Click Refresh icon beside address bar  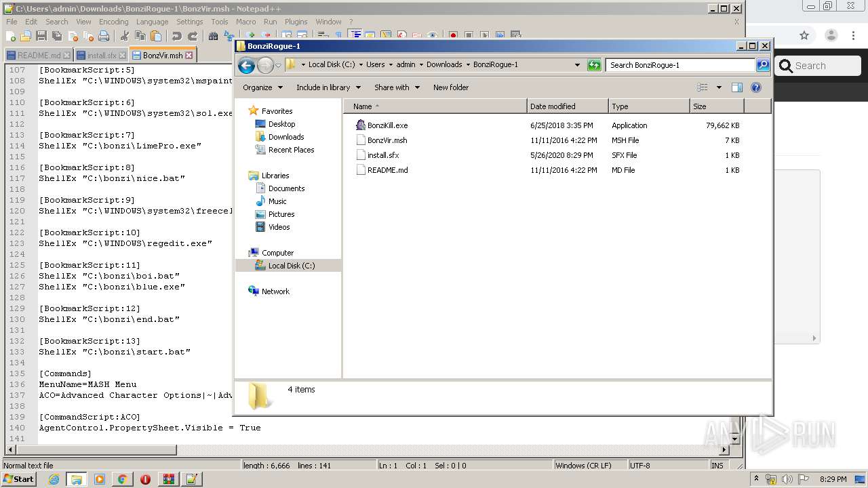tap(594, 65)
